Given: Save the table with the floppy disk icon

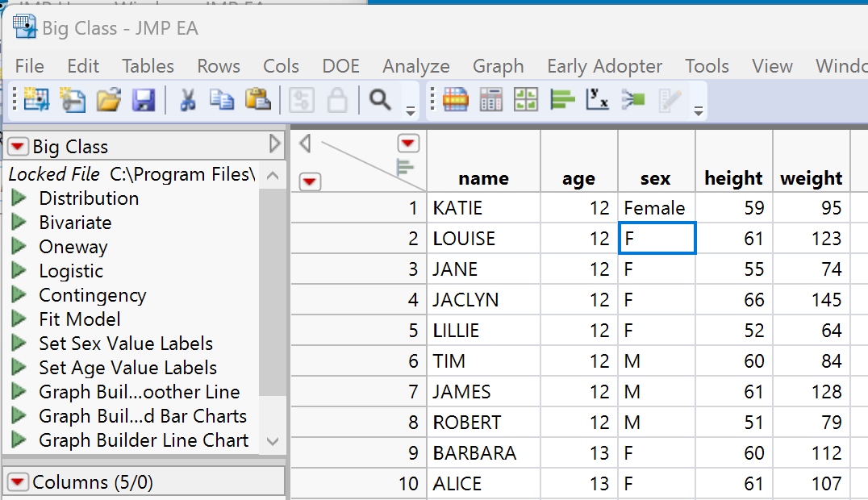Looking at the screenshot, I should pyautogui.click(x=144, y=100).
